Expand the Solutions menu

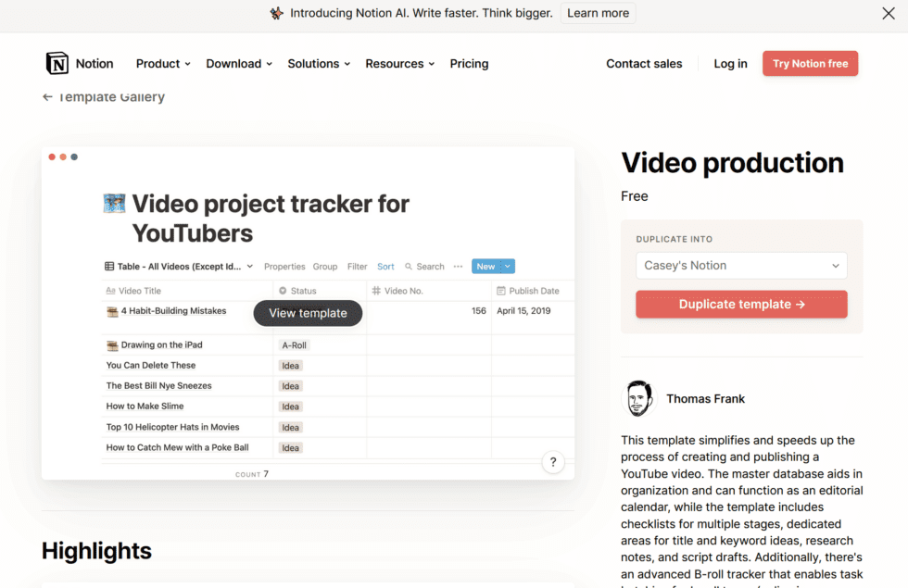(319, 64)
